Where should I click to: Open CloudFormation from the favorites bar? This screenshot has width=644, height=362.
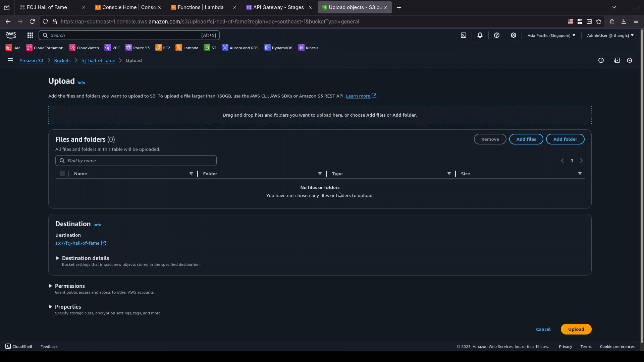(45, 48)
